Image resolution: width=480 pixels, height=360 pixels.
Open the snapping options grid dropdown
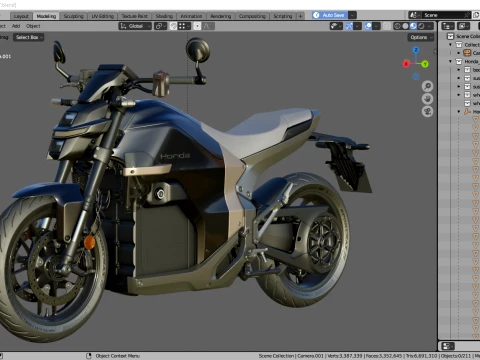pyautogui.click(x=184, y=26)
